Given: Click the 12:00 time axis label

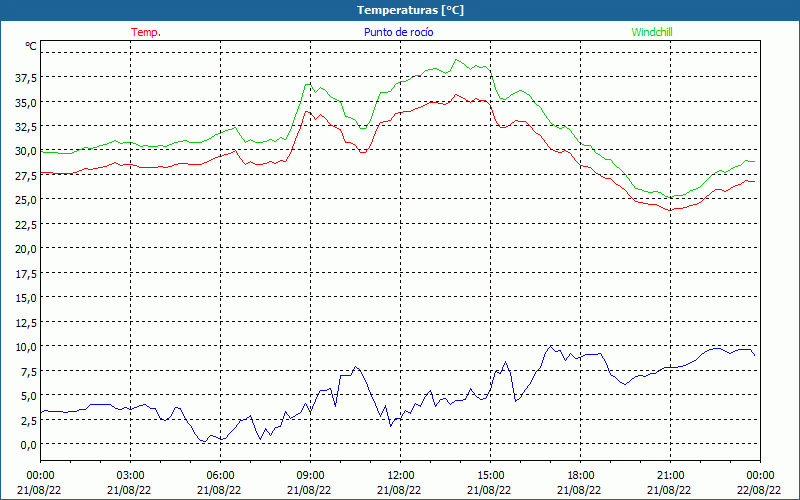Looking at the screenshot, I should click(400, 475).
